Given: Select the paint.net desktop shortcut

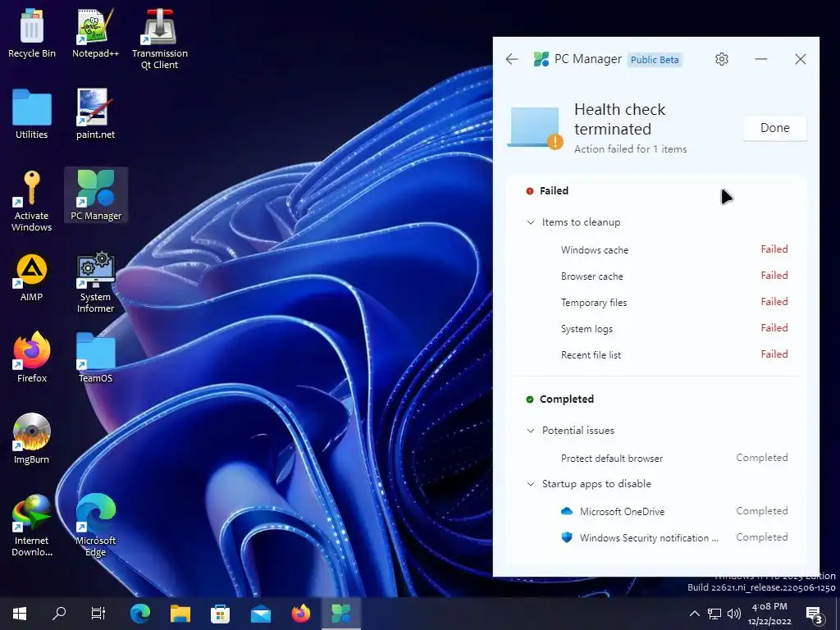Looking at the screenshot, I should click(x=95, y=114).
